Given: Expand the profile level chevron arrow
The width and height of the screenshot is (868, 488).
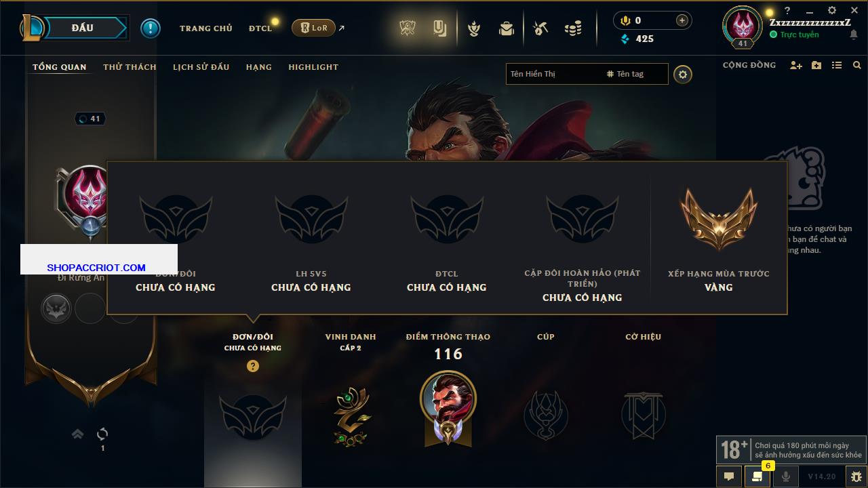Looking at the screenshot, I should pos(78,434).
